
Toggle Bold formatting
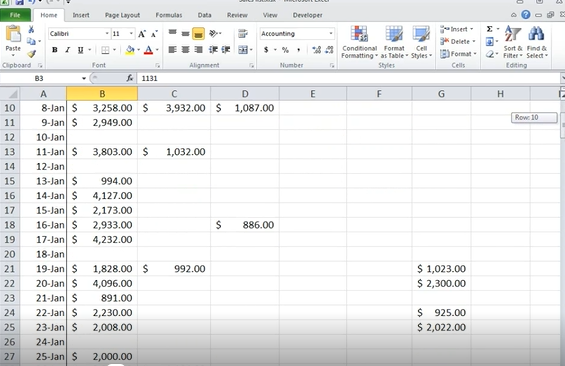55,50
